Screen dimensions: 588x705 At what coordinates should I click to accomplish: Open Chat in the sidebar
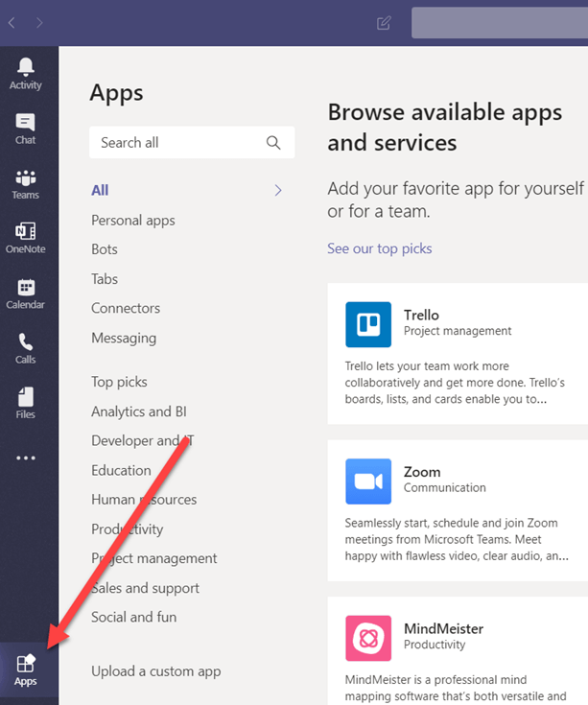[26, 128]
